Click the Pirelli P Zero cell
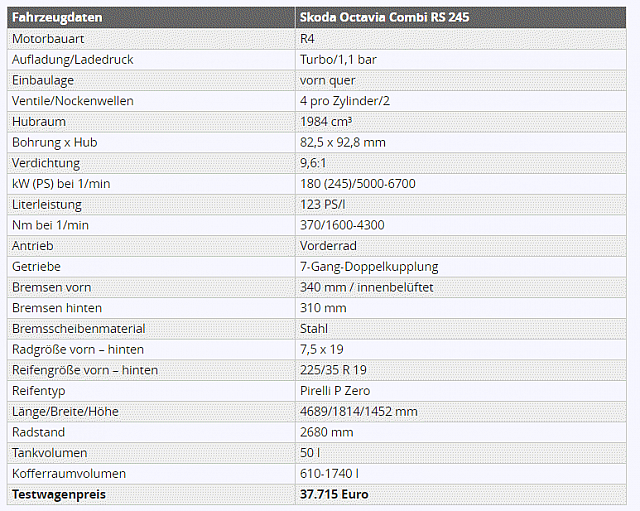Image resolution: width=640 pixels, height=511 pixels. pos(335,391)
